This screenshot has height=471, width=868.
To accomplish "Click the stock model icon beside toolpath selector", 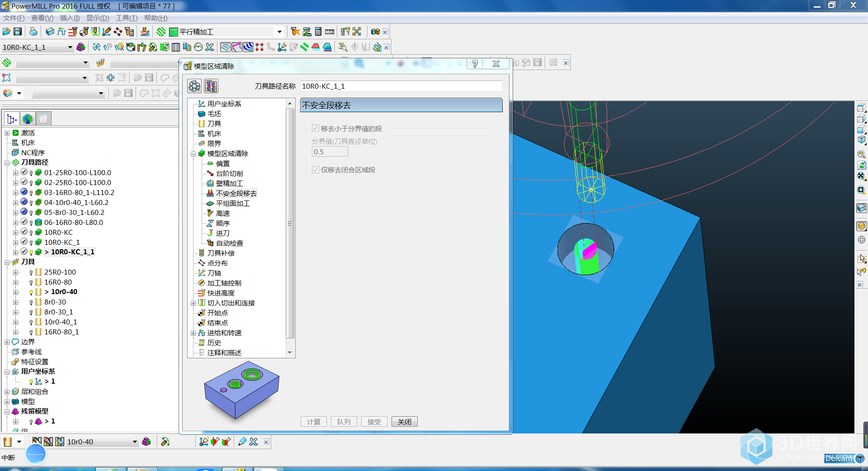I will point(81,47).
